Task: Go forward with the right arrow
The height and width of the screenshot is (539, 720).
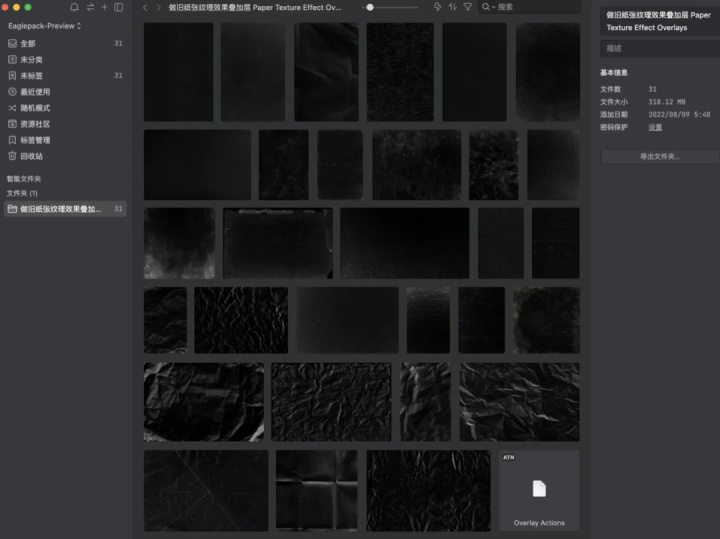Action: 158,7
